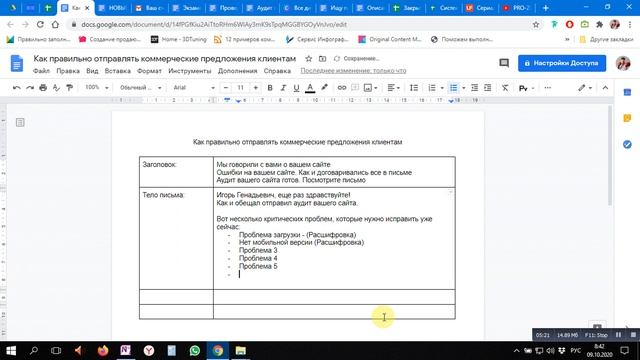The image size is (640, 360).
Task: Open line spacing options
Action: 414,88
